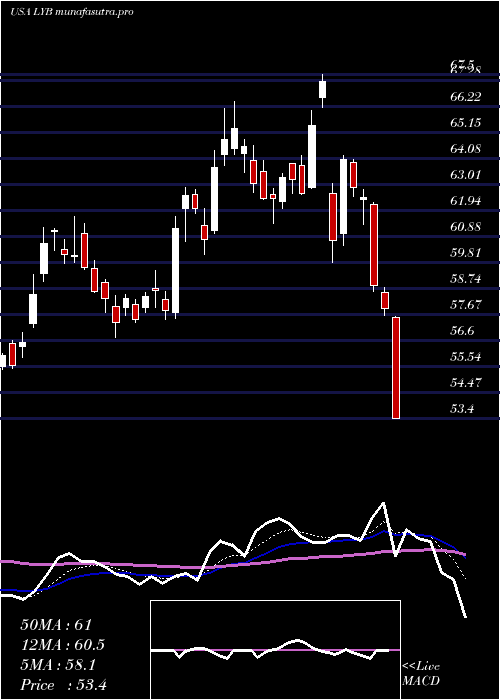
Task: Select the 57.67 price axis label
Action: pyautogui.click(x=466, y=304)
